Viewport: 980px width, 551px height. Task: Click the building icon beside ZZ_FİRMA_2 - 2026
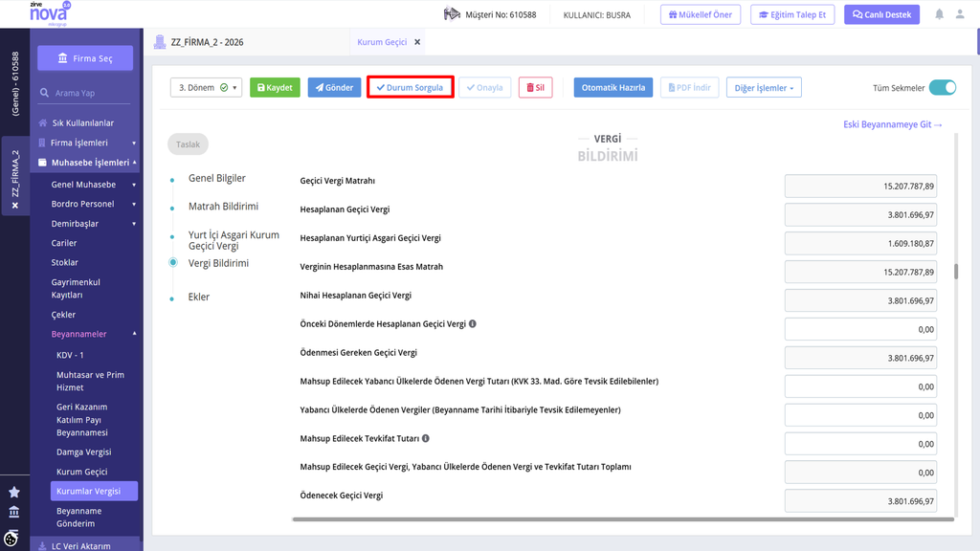(160, 42)
